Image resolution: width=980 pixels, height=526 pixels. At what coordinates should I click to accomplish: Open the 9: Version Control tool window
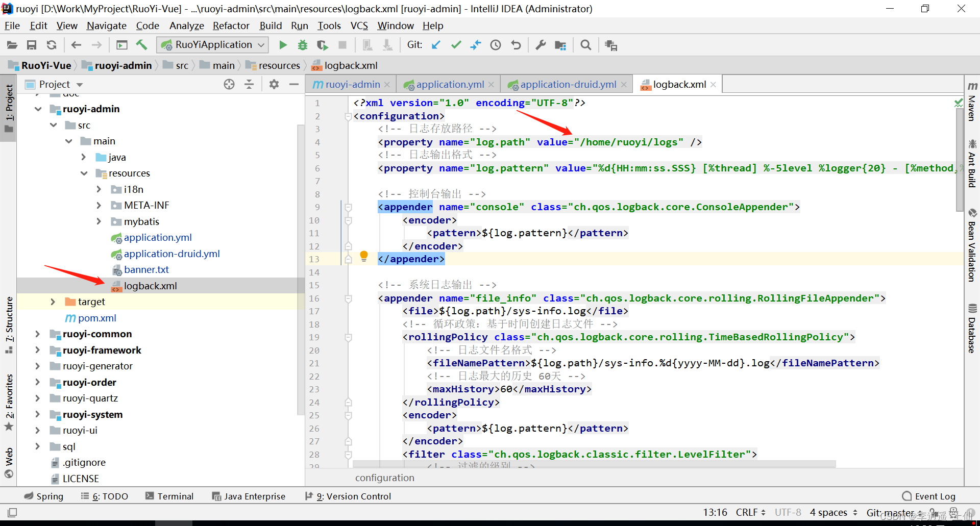pyautogui.click(x=348, y=496)
